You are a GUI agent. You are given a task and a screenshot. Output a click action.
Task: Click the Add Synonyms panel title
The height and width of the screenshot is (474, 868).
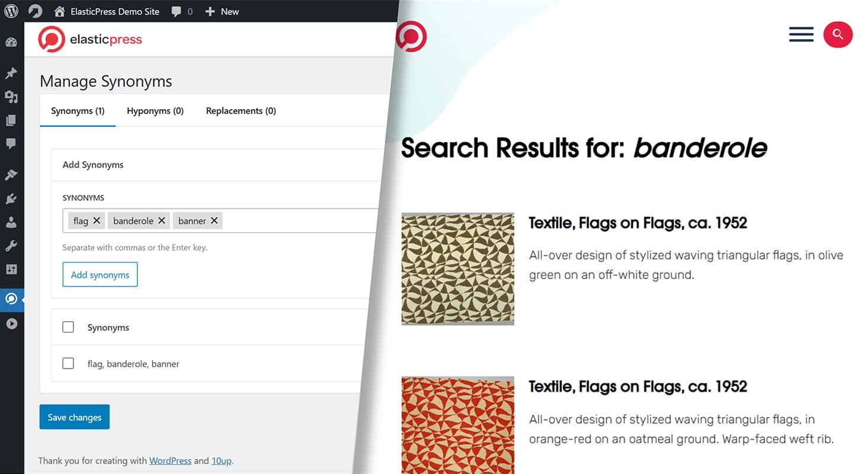pyautogui.click(x=93, y=165)
